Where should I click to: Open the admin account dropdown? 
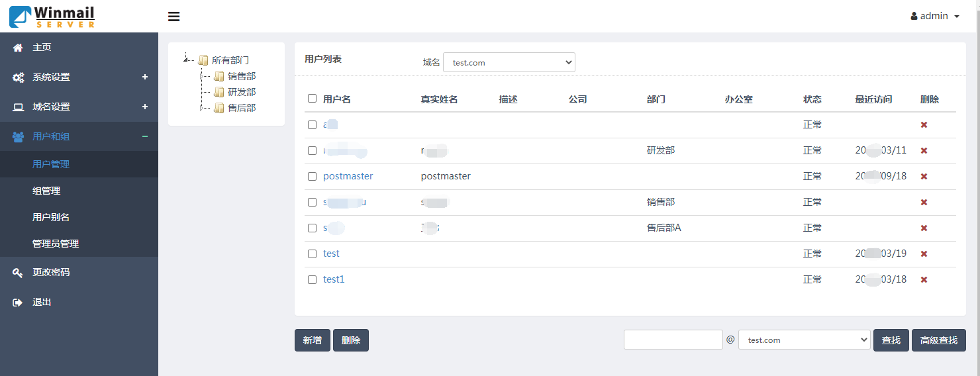coord(935,16)
